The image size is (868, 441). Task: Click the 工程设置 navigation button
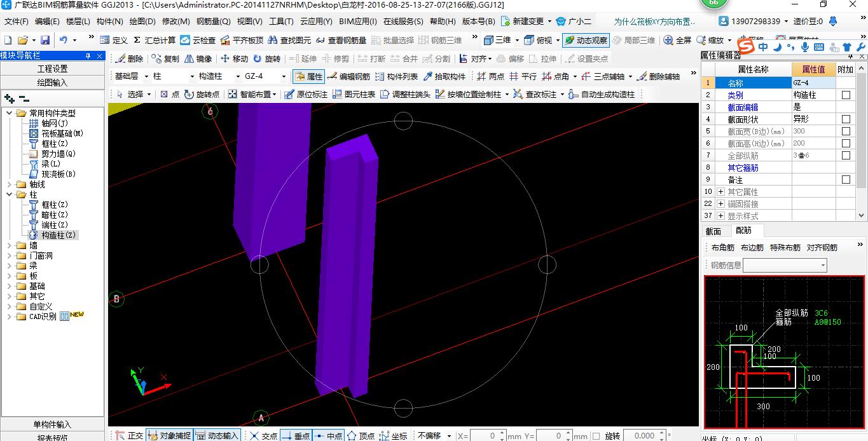coord(52,69)
